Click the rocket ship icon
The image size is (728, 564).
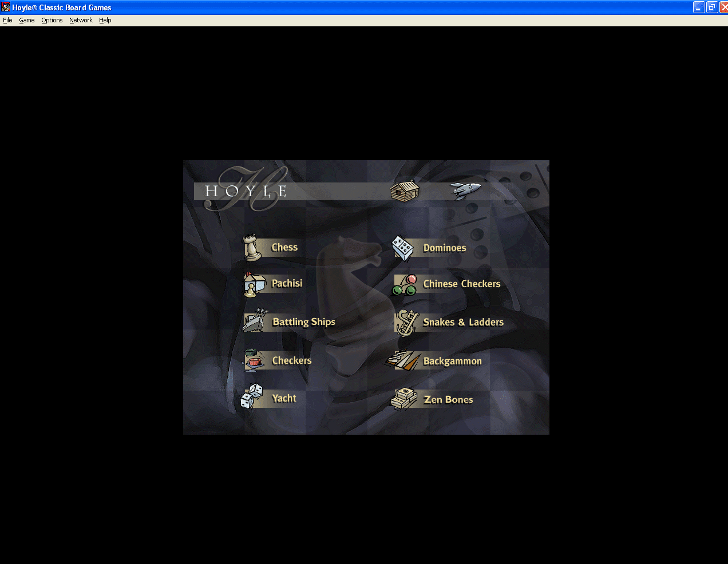(465, 190)
